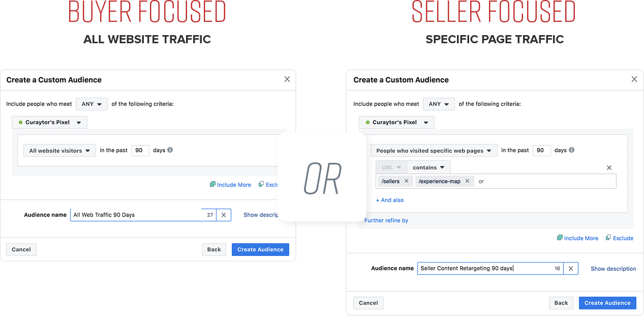
Task: Click the info icon beside days in right dialog
Action: 572,150
